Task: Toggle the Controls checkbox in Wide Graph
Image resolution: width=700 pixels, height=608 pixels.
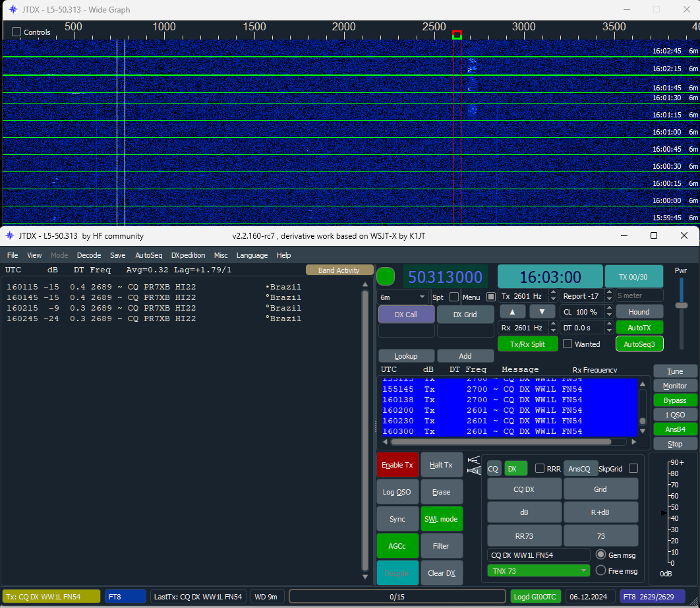Action: 16,32
